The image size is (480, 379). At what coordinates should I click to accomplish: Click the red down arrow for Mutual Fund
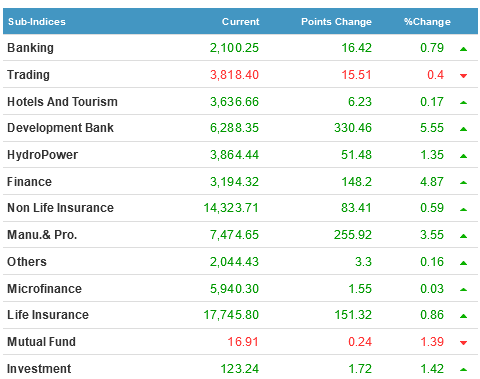[x=463, y=342]
